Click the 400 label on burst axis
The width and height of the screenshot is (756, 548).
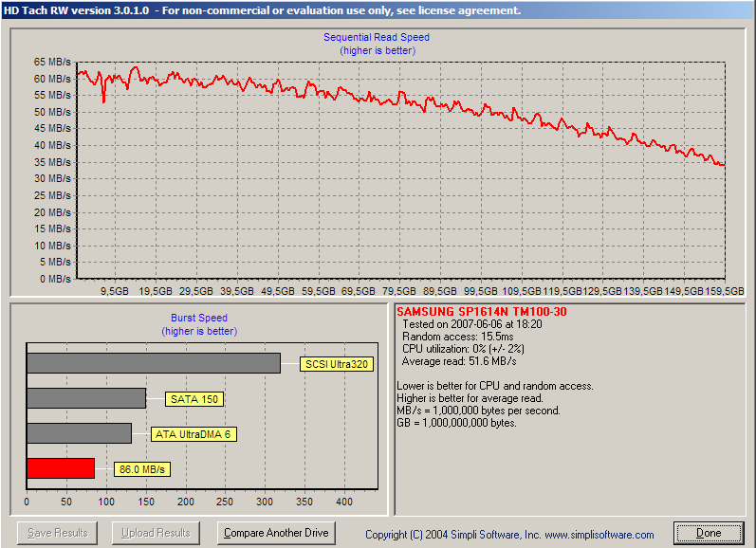click(x=344, y=502)
